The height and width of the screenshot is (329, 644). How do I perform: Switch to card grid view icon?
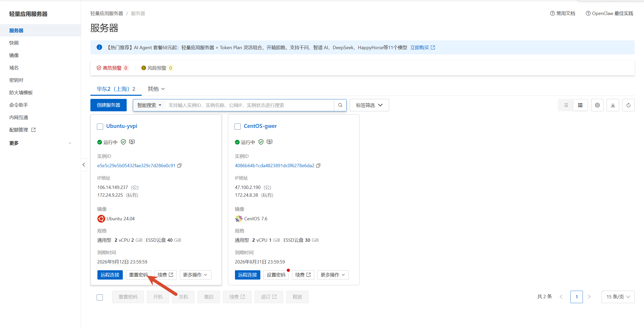580,105
